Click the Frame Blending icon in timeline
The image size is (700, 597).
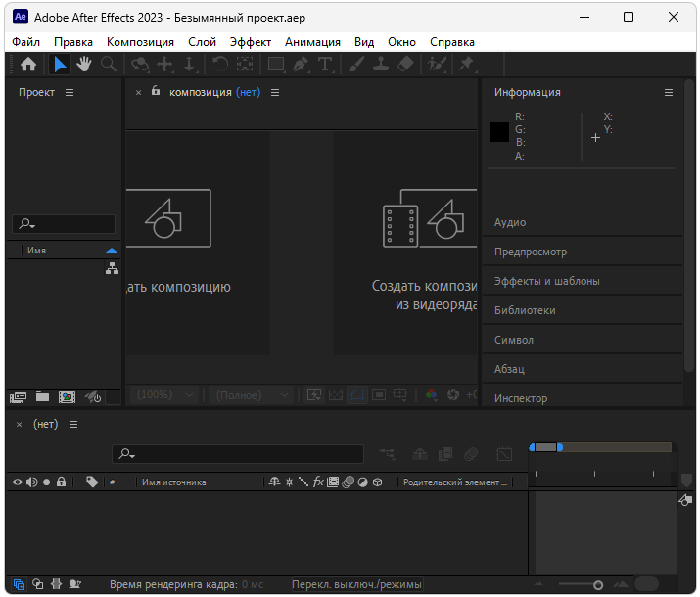click(x=445, y=454)
